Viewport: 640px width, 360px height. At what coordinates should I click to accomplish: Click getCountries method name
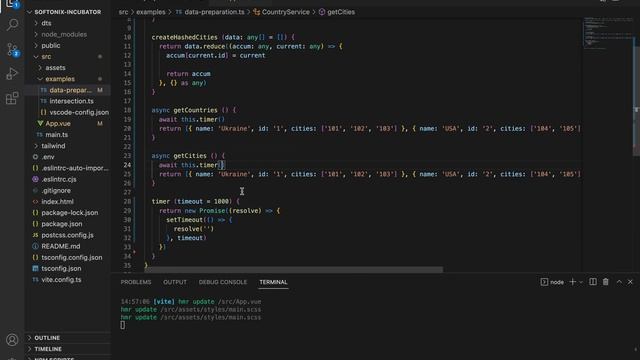coord(196,110)
